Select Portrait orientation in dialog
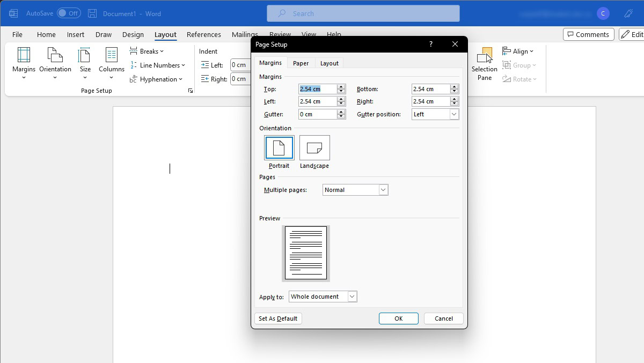Viewport: 644px width, 363px height. point(279,148)
